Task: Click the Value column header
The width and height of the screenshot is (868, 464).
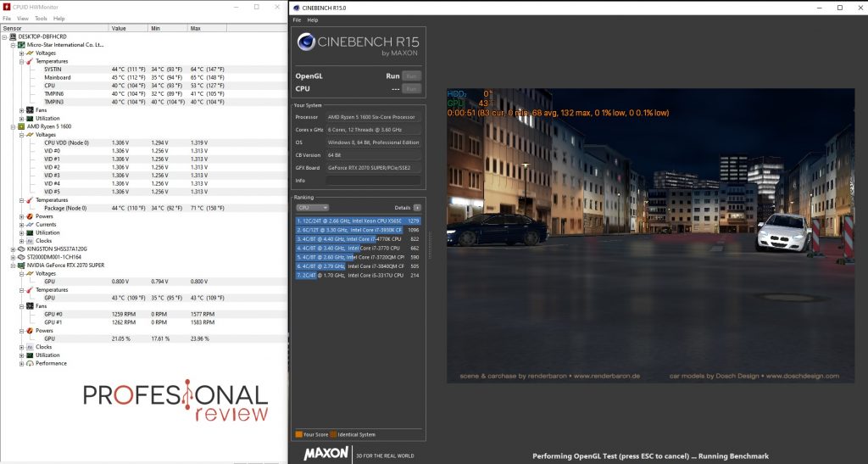Action: (x=129, y=28)
